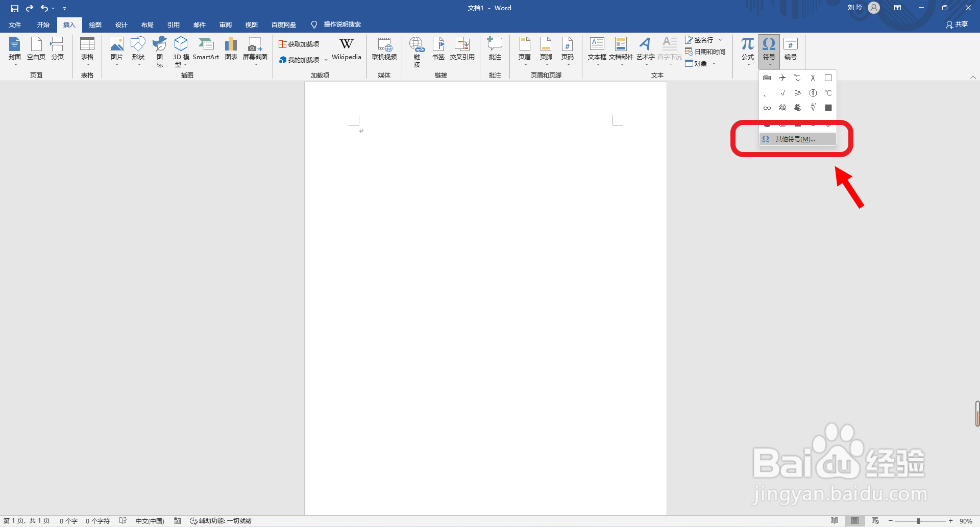The image size is (980, 527).
Task: Click 日期和时间 button
Action: pos(705,52)
